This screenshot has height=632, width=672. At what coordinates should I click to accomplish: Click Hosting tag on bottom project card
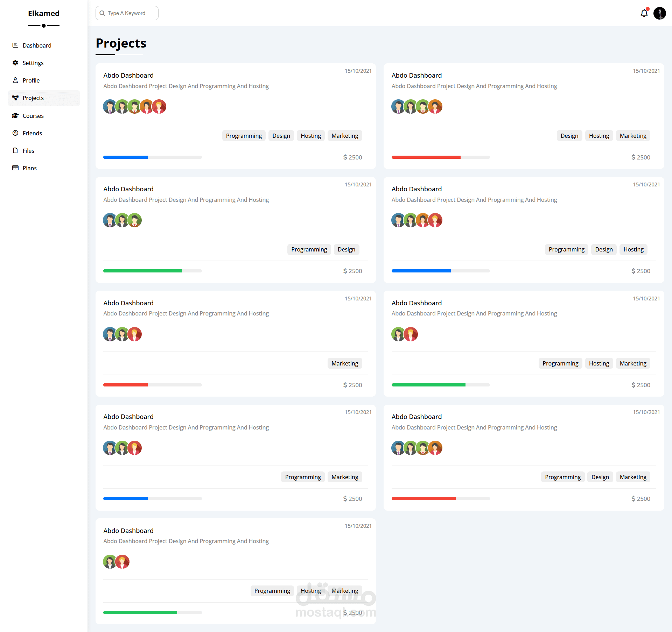pos(310,591)
